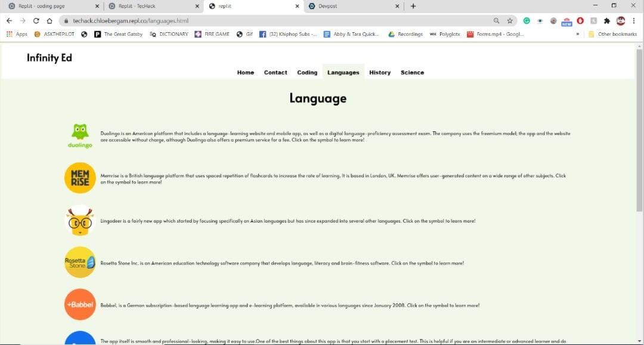Open the Coding nav item
Image resolution: width=644 pixels, height=345 pixels.
[307, 72]
